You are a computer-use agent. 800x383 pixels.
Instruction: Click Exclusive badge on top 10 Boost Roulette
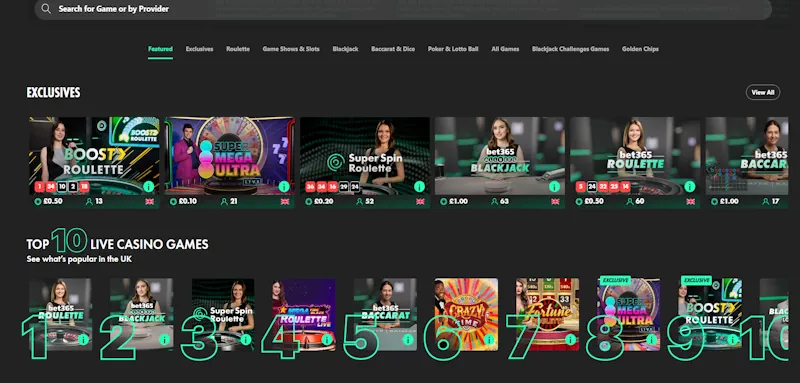[696, 280]
